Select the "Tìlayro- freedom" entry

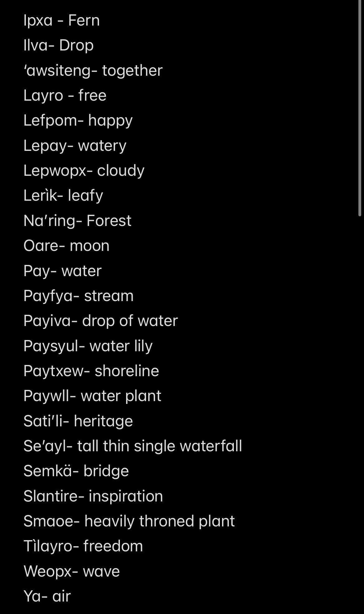(83, 546)
